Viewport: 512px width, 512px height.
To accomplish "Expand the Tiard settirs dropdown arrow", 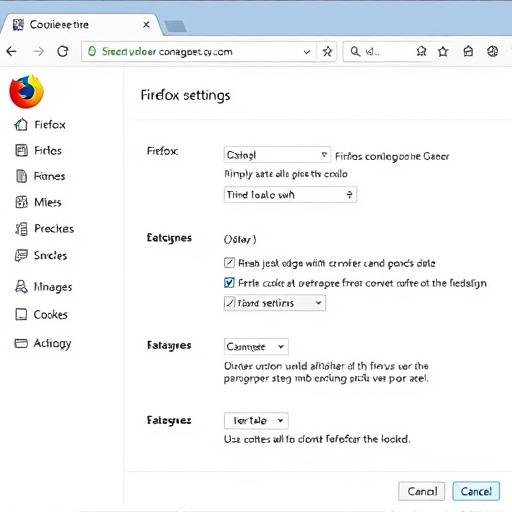I will [x=319, y=303].
